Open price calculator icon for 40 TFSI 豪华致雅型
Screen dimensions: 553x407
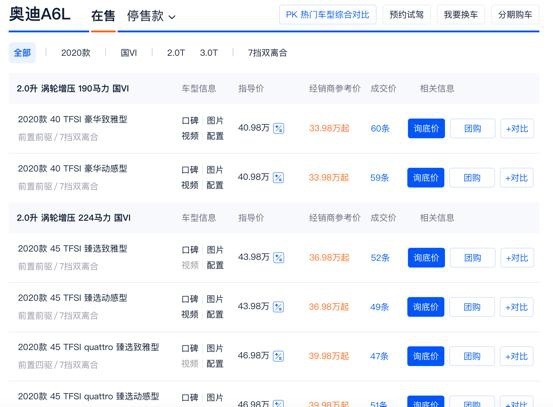[x=279, y=128]
